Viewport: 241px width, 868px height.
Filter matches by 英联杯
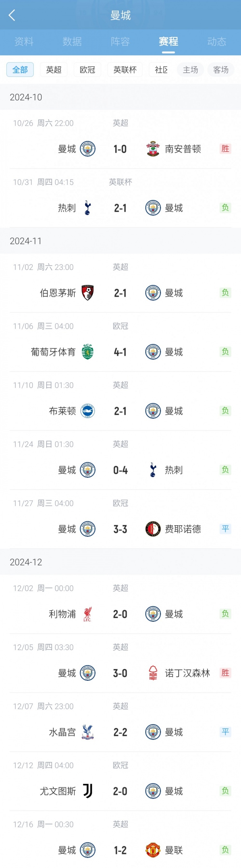point(125,70)
